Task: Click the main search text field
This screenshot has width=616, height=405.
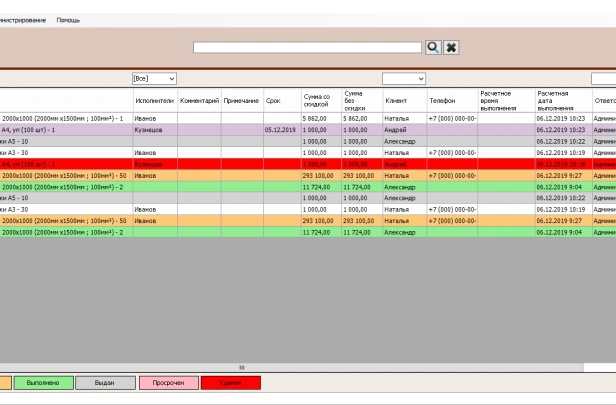Action: [x=307, y=47]
